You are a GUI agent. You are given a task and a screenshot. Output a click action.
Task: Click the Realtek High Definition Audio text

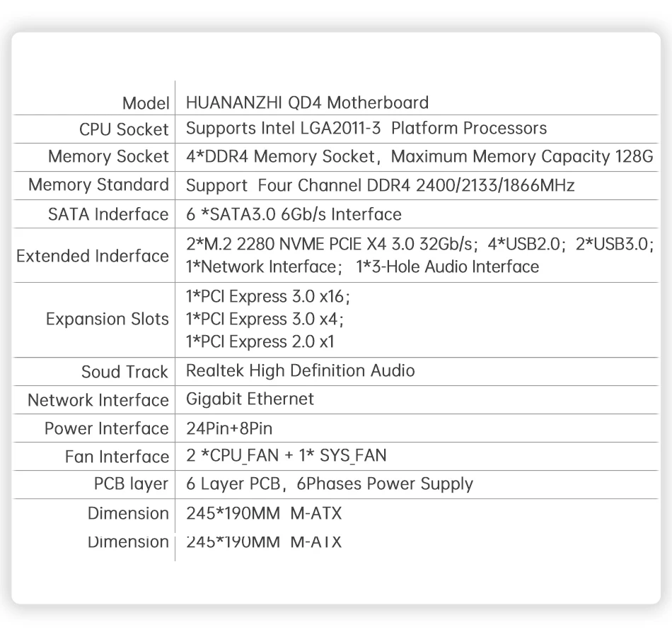[300, 371]
